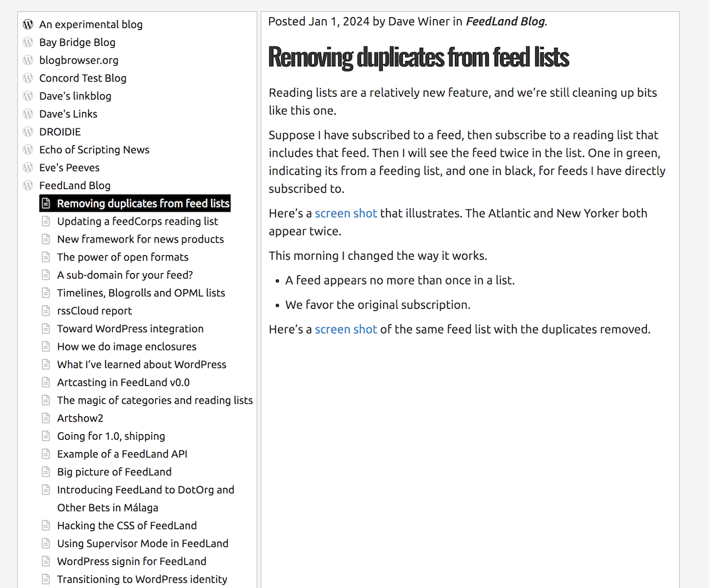This screenshot has height=588, width=709.
Task: Click the document icon beside rssCloud report
Action: [46, 310]
